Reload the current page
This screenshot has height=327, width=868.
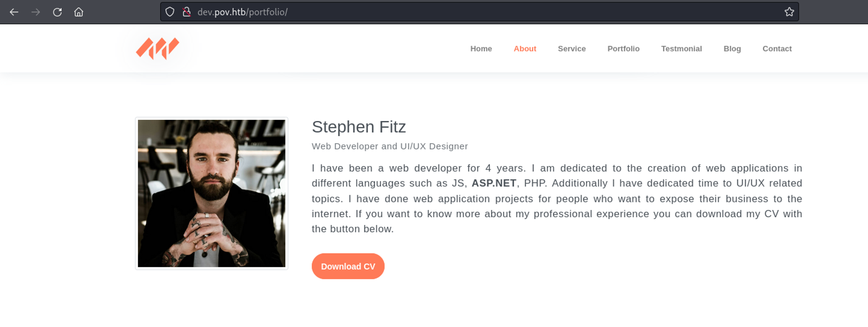(57, 12)
